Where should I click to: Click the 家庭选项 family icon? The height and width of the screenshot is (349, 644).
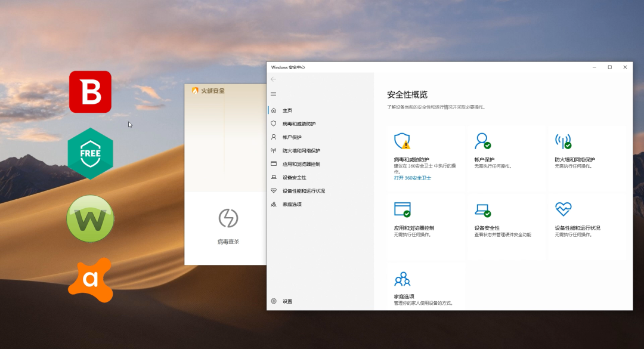coord(402,279)
